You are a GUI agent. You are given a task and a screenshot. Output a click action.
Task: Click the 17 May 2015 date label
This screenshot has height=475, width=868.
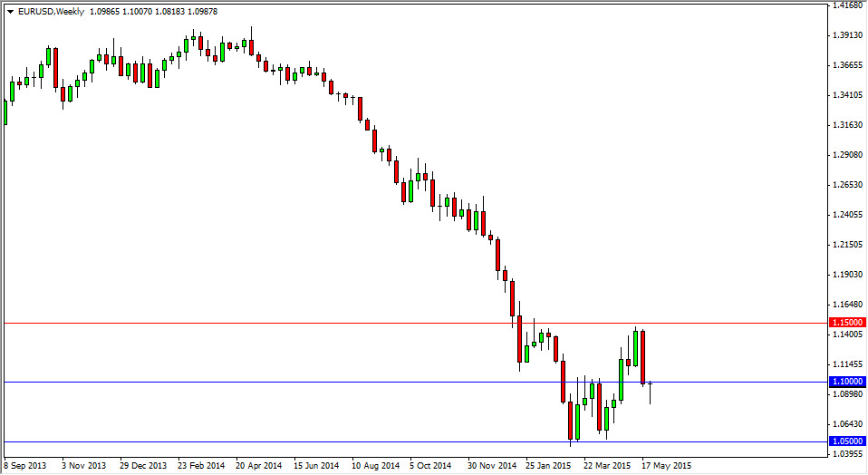[x=667, y=466]
